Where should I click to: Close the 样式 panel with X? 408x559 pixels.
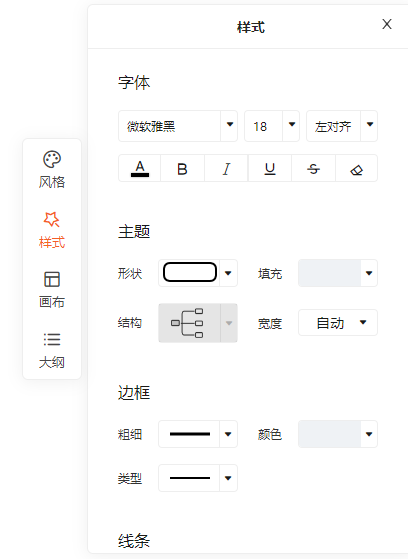(x=387, y=24)
